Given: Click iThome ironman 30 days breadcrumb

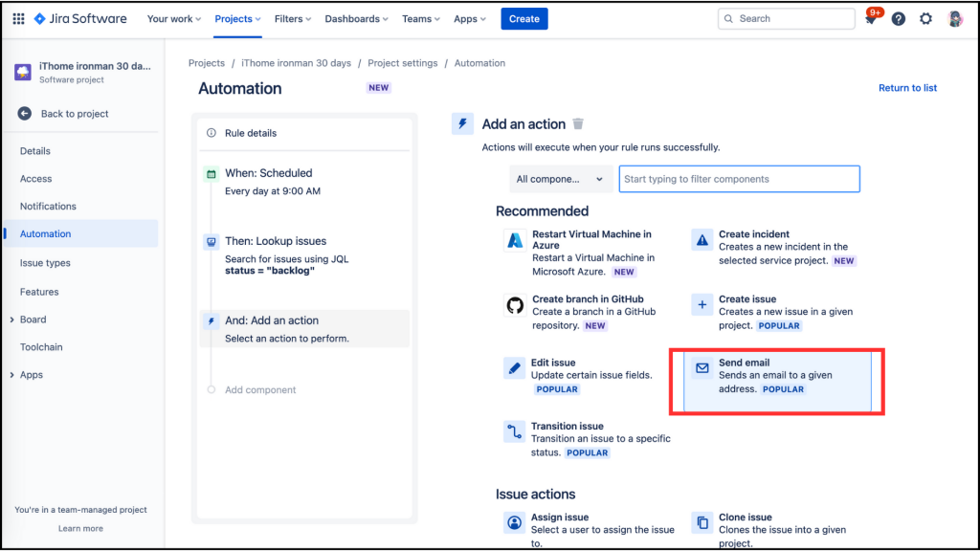Looking at the screenshot, I should 297,63.
